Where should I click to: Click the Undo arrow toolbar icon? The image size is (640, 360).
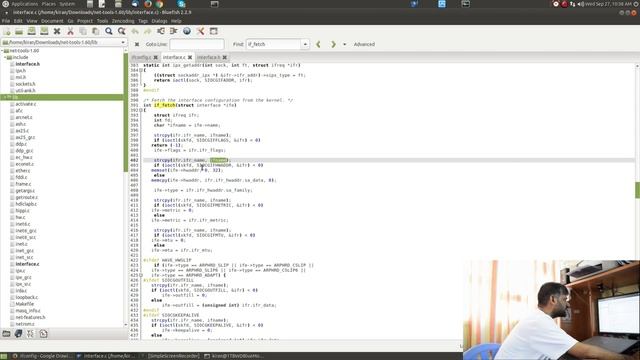click(x=135, y=31)
